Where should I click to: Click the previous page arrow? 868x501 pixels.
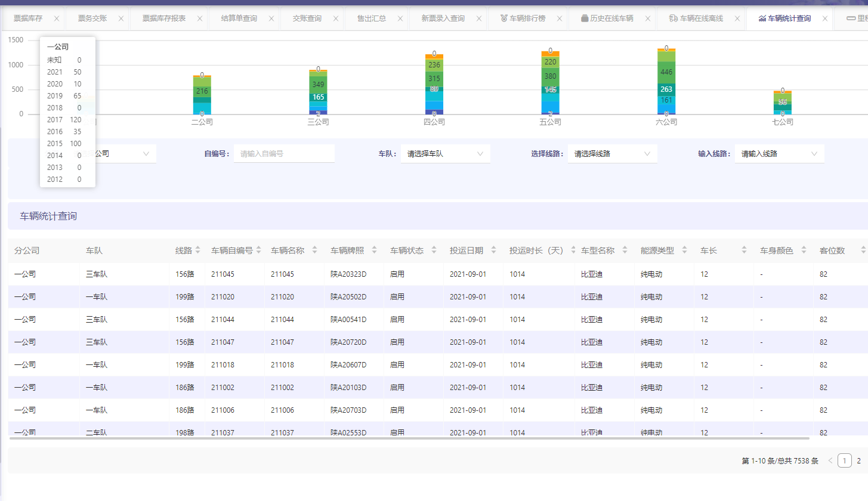coord(830,460)
